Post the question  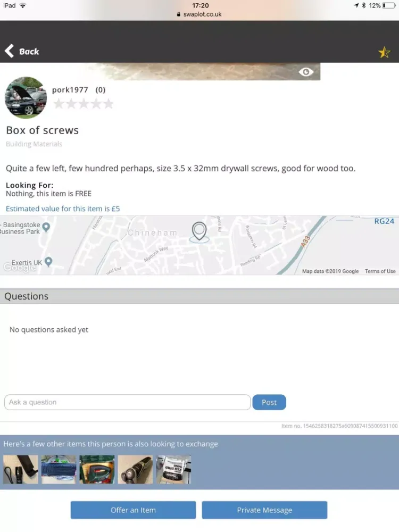coord(269,402)
